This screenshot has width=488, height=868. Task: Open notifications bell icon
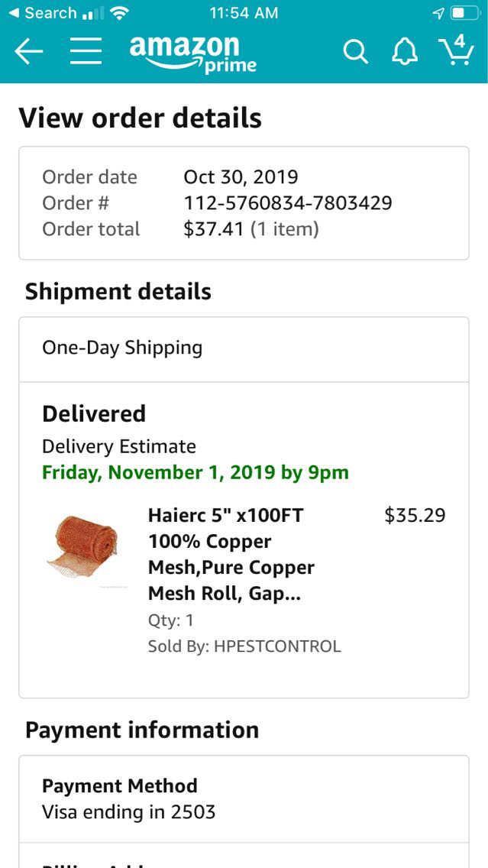pyautogui.click(x=405, y=51)
